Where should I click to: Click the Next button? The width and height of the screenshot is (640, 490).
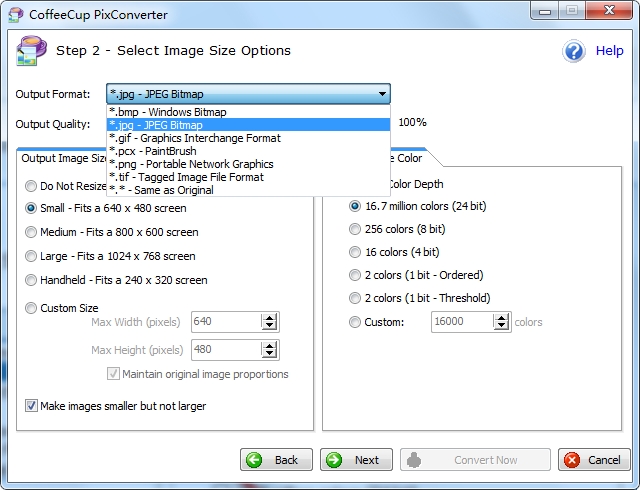pos(356,460)
